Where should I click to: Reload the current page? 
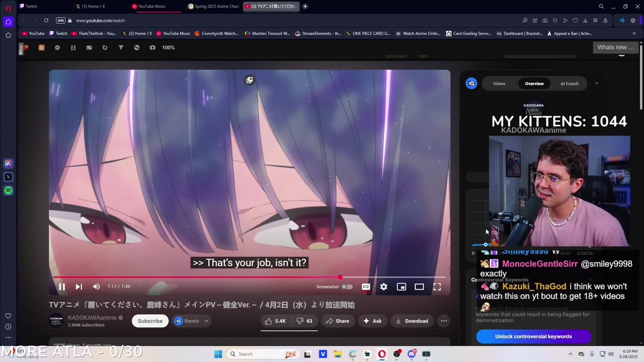tap(46, 21)
